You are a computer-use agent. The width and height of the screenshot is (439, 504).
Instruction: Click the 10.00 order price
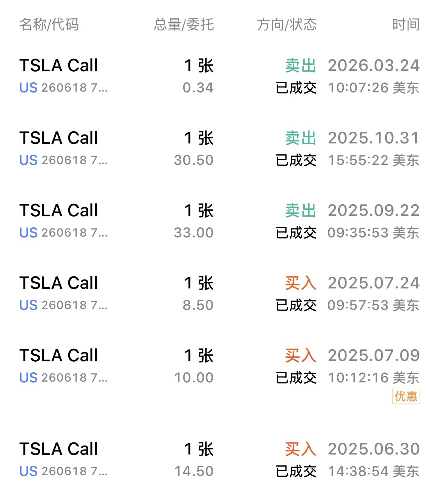point(194,378)
